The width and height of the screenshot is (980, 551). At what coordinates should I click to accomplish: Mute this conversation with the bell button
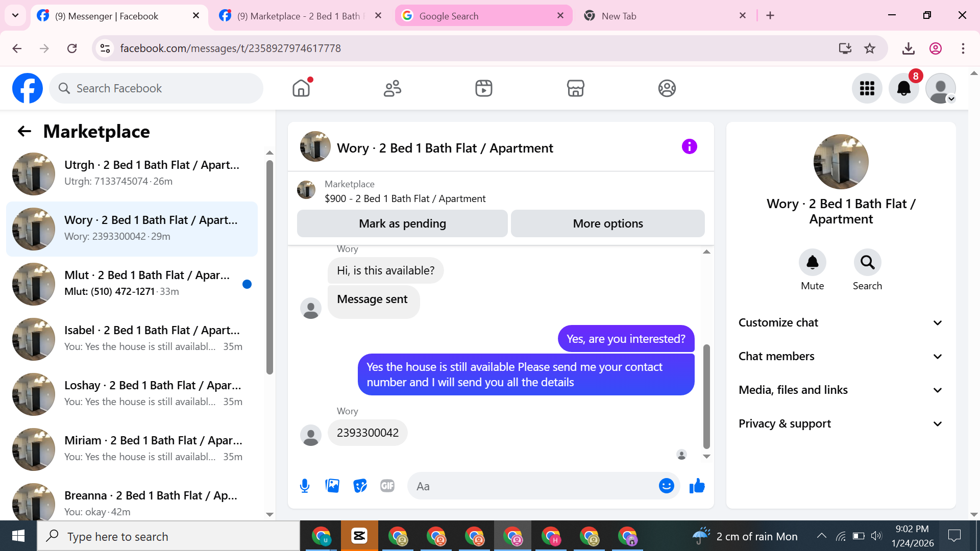point(812,262)
